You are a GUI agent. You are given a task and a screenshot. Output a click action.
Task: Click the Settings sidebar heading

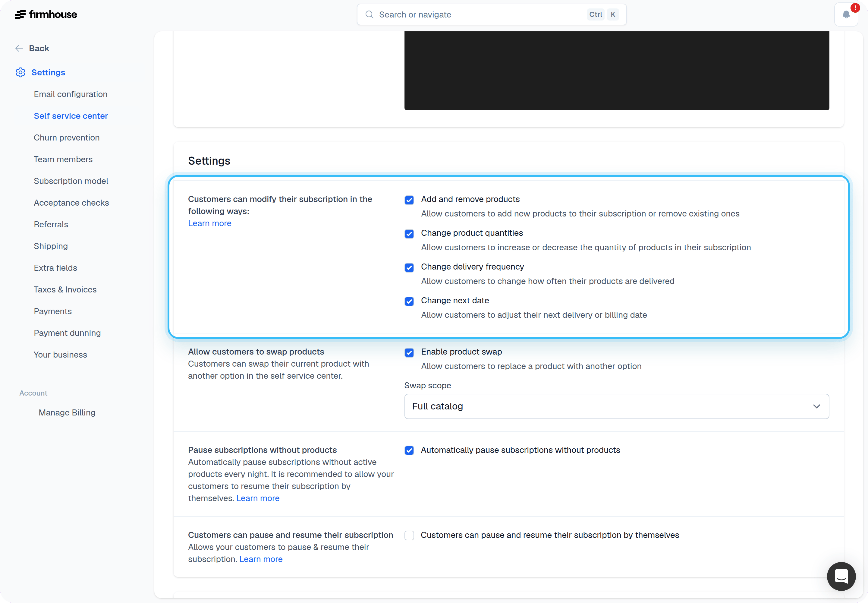[x=48, y=72]
